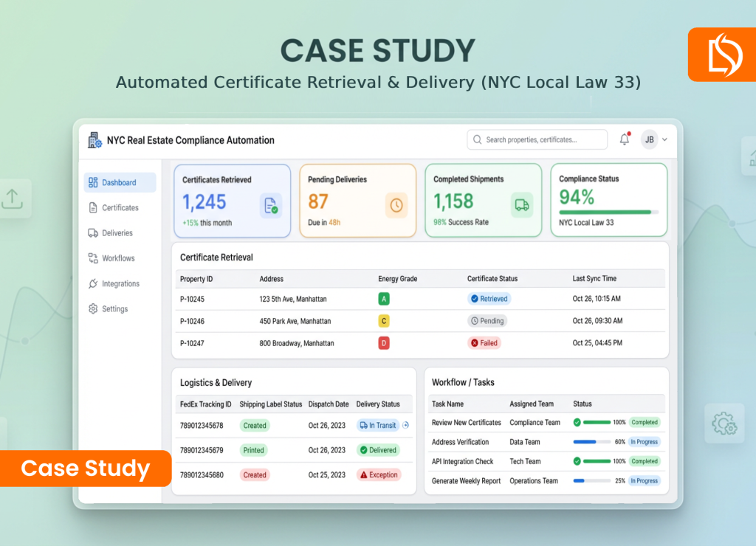
Task: Open Settings in the sidebar
Action: [114, 309]
